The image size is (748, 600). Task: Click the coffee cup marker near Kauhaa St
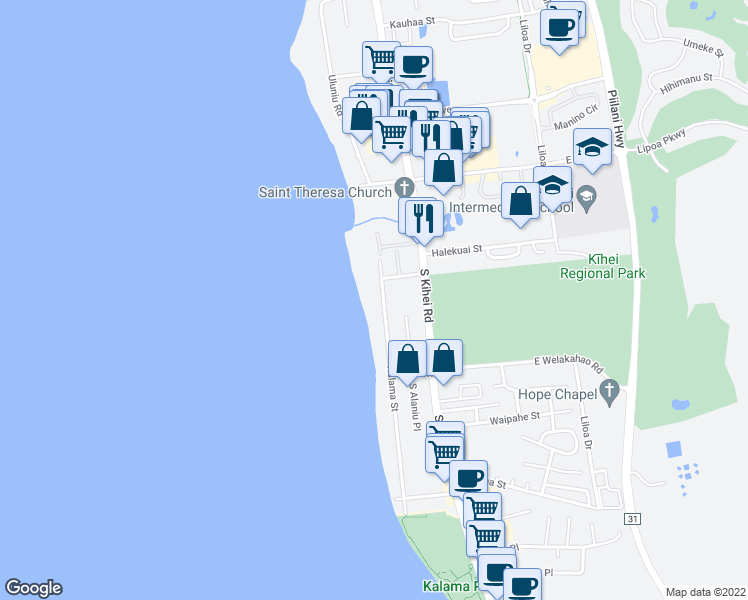[x=413, y=66]
